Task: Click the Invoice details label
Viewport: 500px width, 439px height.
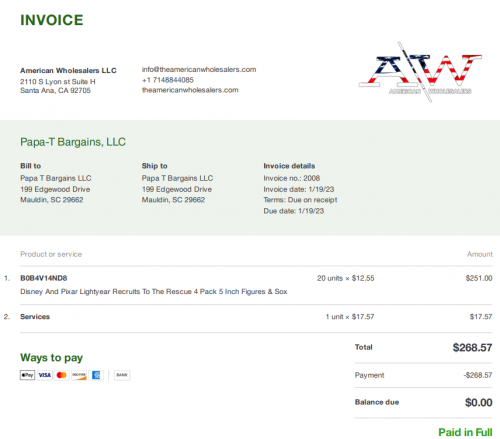Action: 289,166
